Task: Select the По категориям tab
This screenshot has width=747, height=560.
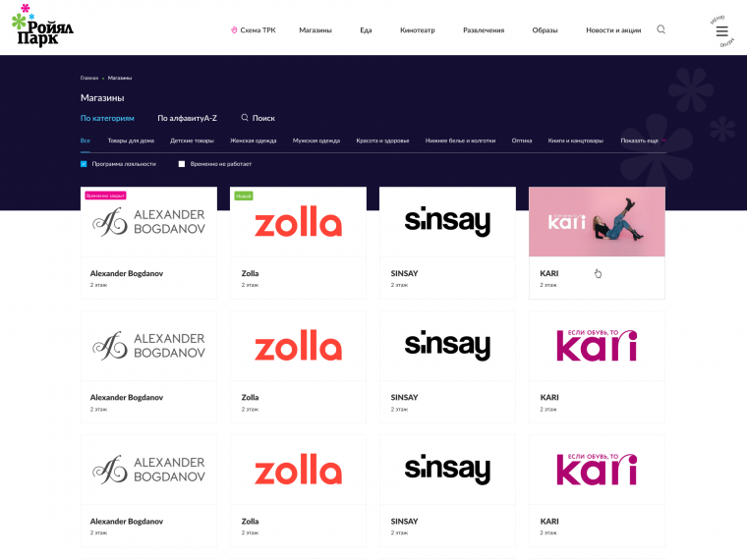Action: 107,118
